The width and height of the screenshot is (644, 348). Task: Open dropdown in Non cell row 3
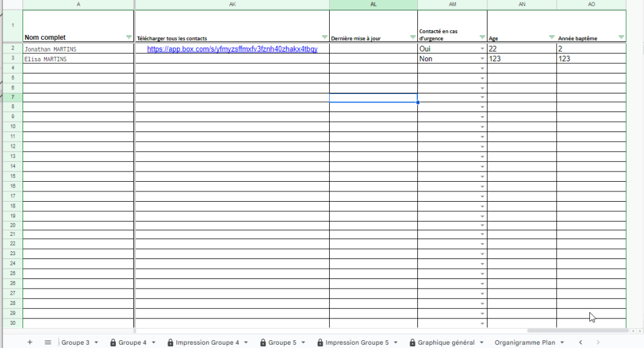coord(482,59)
